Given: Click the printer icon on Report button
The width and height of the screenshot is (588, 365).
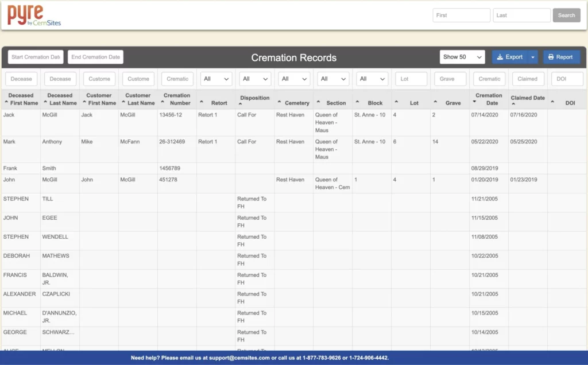Looking at the screenshot, I should point(551,57).
